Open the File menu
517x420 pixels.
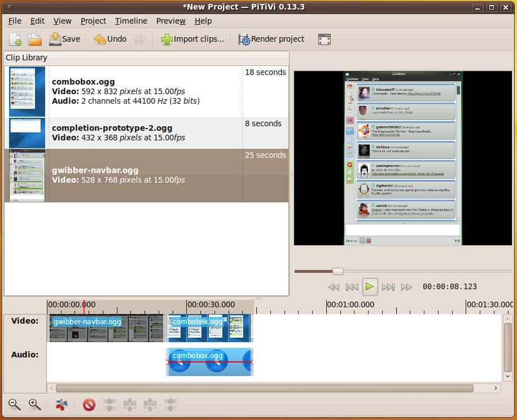(x=15, y=21)
